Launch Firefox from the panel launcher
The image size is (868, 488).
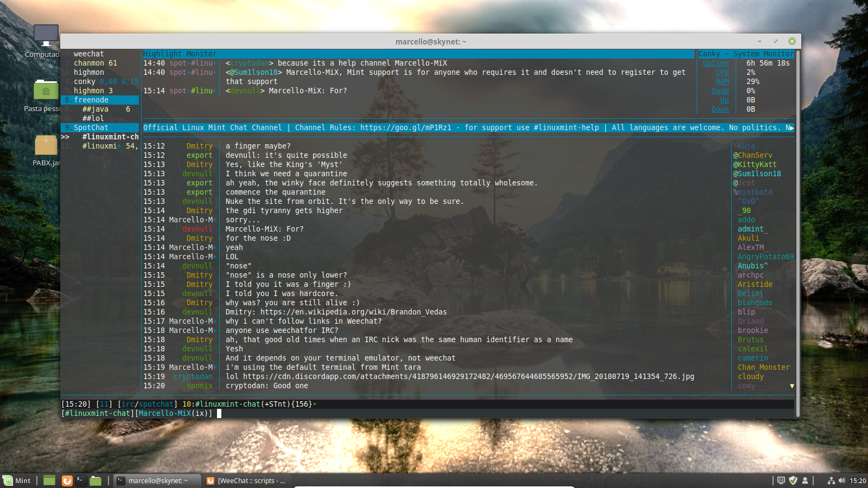pos(67,480)
